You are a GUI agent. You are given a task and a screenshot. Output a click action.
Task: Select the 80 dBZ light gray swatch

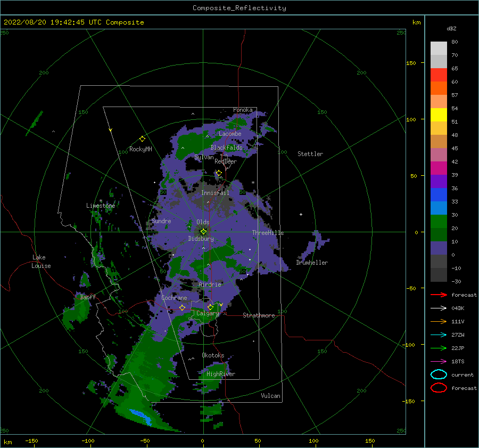439,48
